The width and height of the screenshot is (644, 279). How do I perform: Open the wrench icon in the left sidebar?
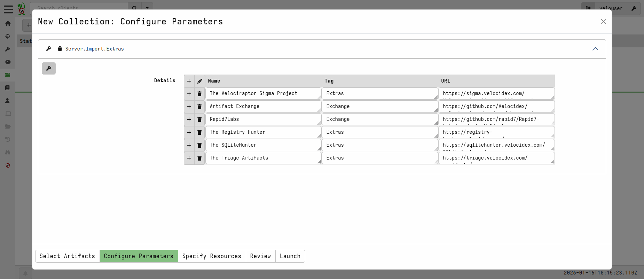tap(8, 49)
